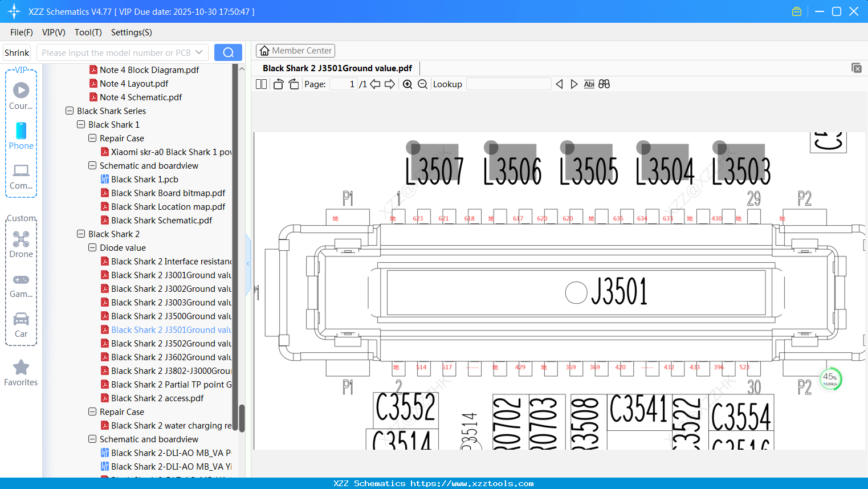Viewport: 868px width, 489px height.
Task: Open Black Shark Location map.pdf
Action: click(168, 207)
